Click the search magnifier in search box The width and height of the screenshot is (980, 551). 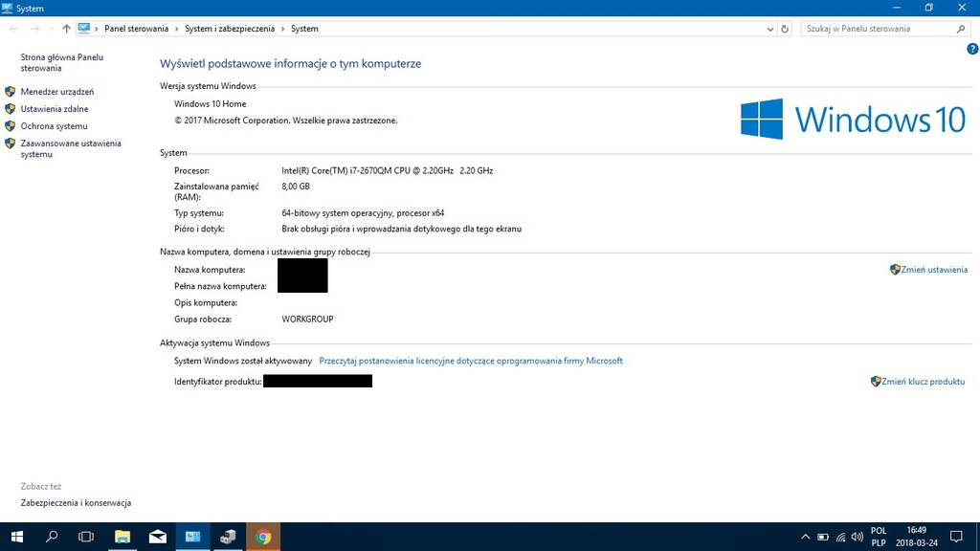coord(961,29)
